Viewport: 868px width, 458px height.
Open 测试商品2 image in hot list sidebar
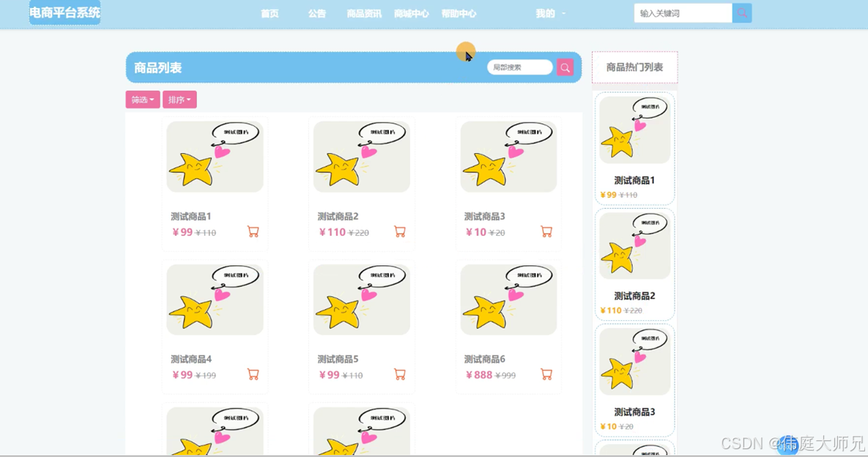pyautogui.click(x=634, y=245)
